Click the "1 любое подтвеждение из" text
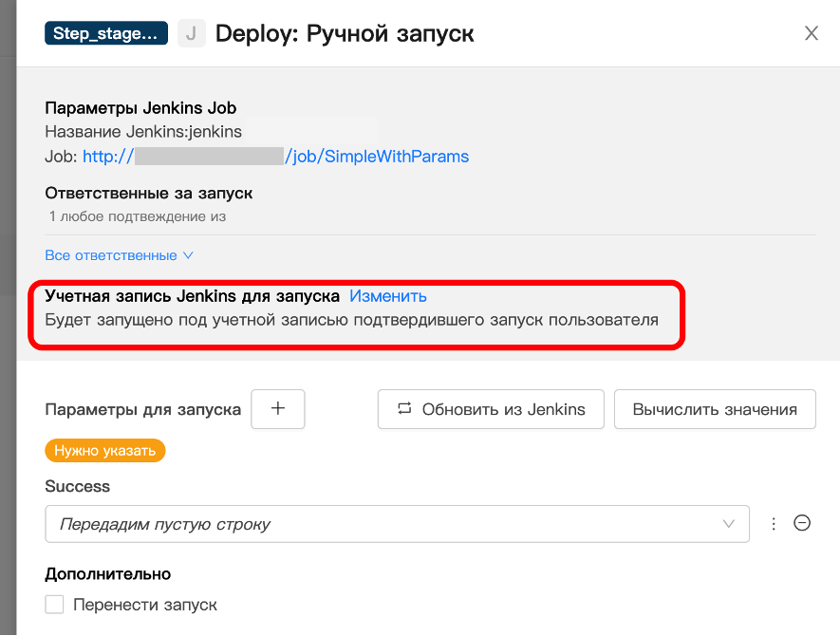Screen dimensions: 840x636 pos(138,216)
